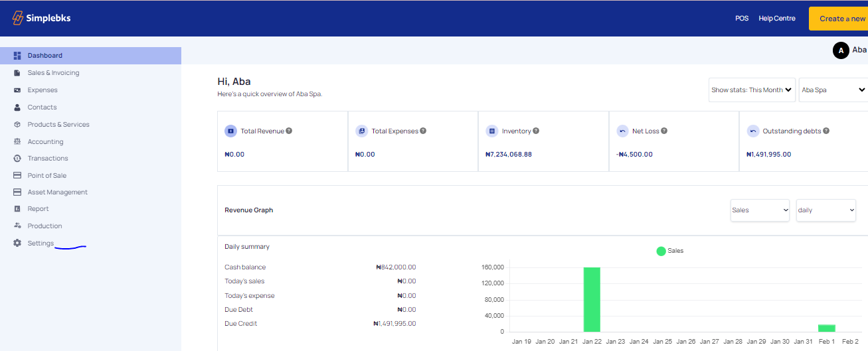The height and width of the screenshot is (351, 868).
Task: Click the Aba username beside the avatar
Action: click(x=859, y=50)
